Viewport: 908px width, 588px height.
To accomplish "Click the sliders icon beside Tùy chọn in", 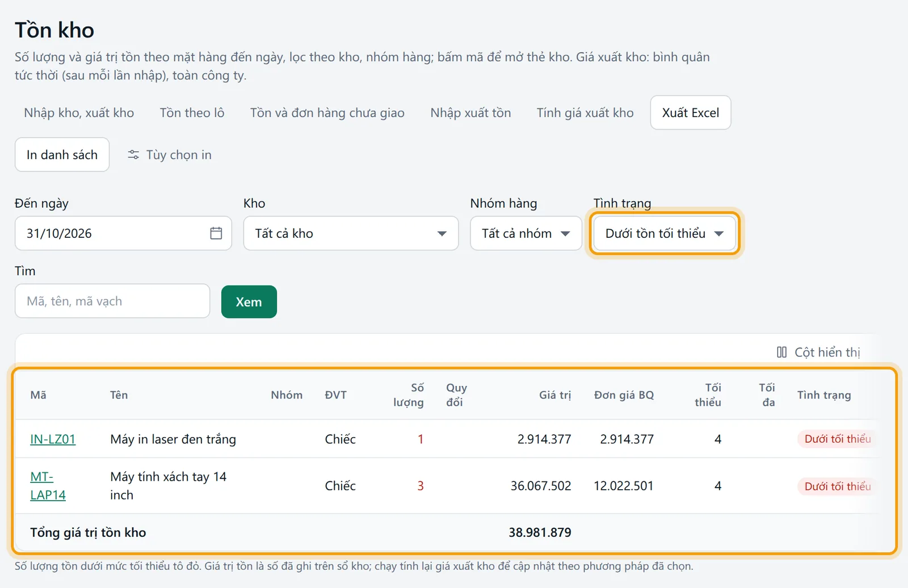I will (133, 155).
